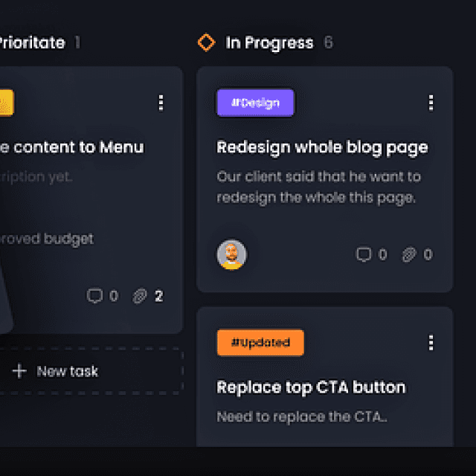Open the content to Menu card title

tap(72, 147)
